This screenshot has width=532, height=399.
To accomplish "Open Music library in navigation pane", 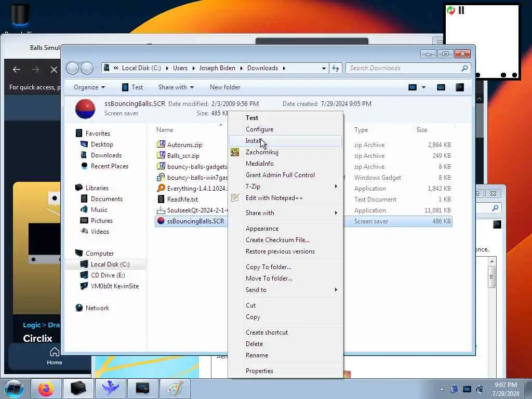I will click(99, 210).
